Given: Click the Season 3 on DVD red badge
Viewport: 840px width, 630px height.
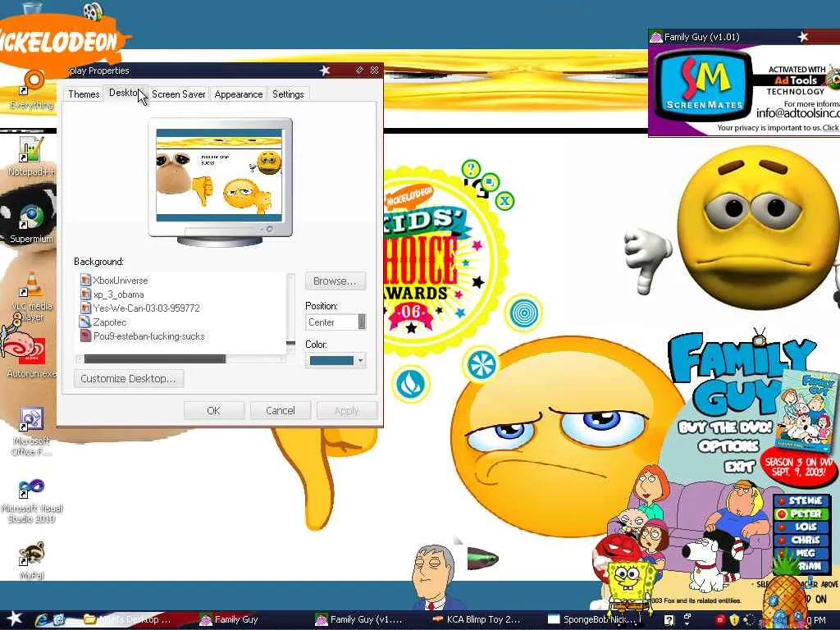Looking at the screenshot, I should pos(798,467).
